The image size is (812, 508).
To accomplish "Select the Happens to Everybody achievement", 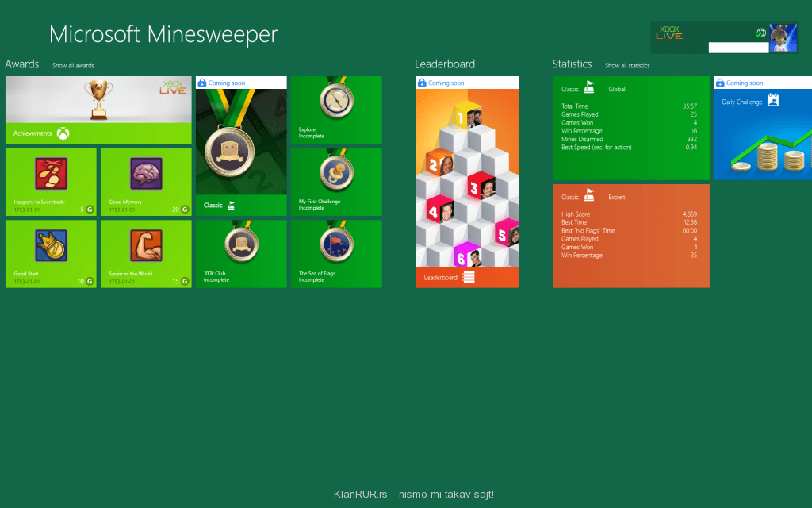I will [x=51, y=181].
